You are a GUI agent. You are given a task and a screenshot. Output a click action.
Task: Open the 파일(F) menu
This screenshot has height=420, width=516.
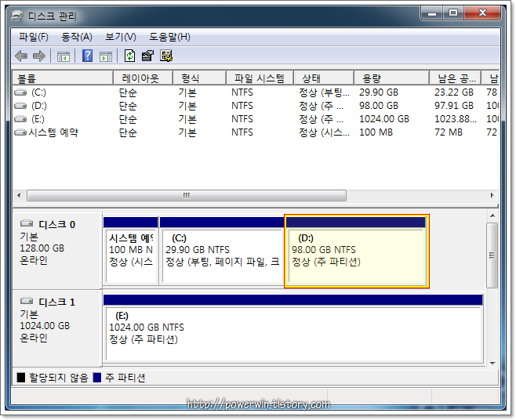pos(34,37)
